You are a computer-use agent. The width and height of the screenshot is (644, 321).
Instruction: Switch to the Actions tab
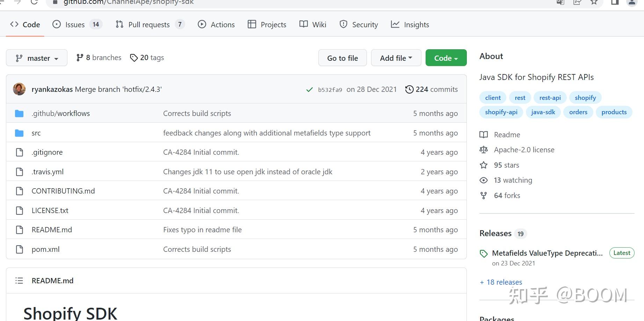(216, 24)
